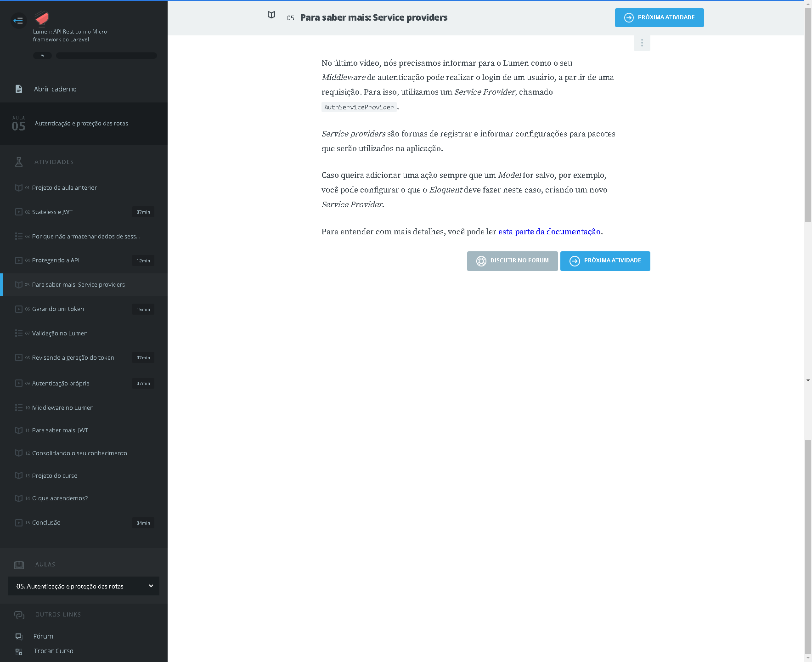This screenshot has width=812, height=662.
Task: Click the back arrow collapse sidebar icon
Action: point(18,21)
